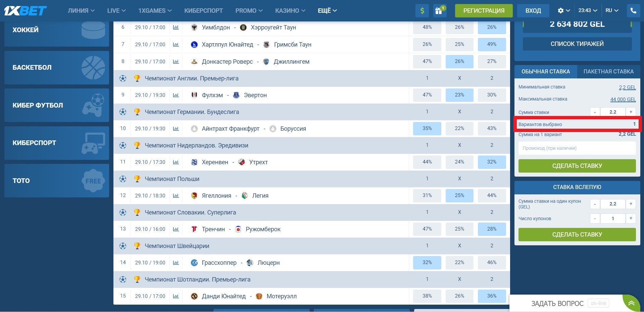Select 31% home win for Ягеллония
This screenshot has width=644, height=312.
[427, 195]
